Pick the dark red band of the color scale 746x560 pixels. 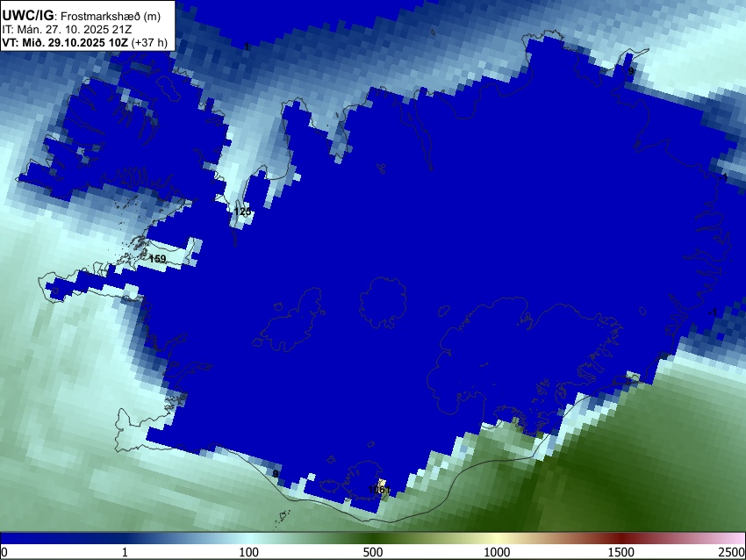(x=621, y=539)
